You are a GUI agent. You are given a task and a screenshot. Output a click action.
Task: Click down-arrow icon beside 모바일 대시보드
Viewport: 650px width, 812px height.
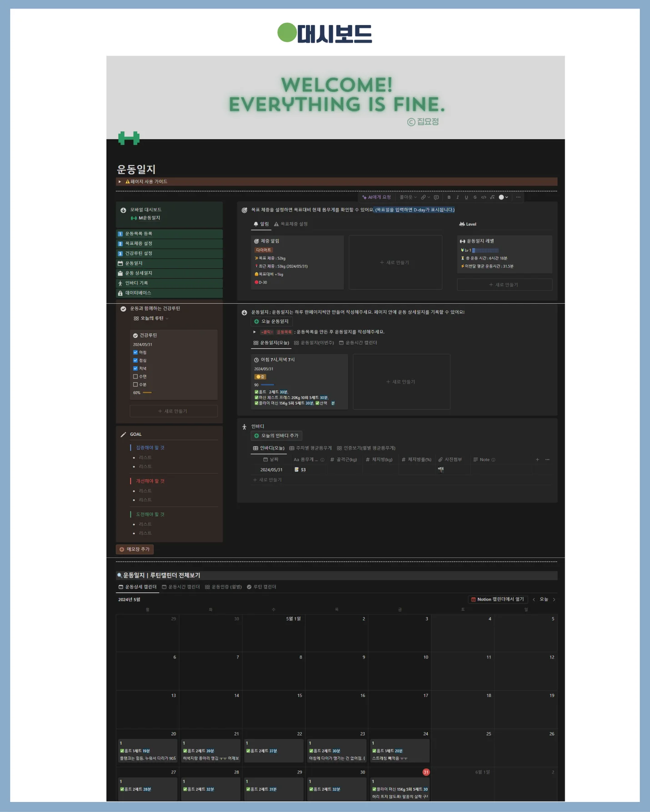point(123,210)
